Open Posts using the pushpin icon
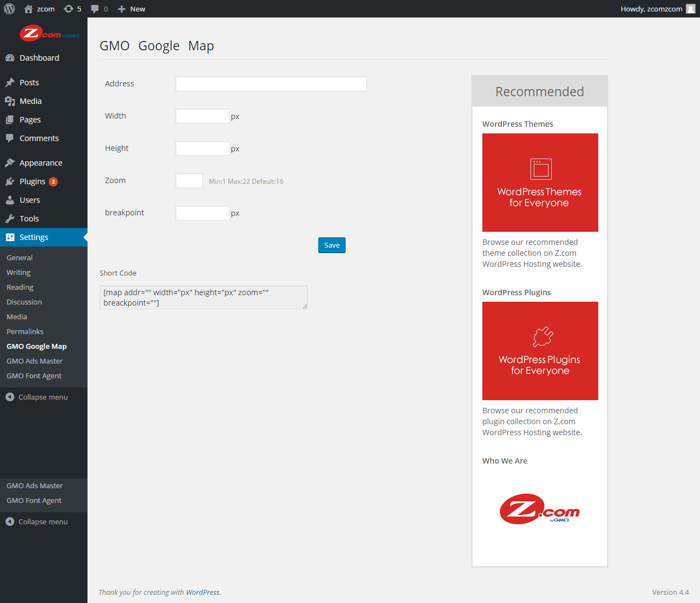The width and height of the screenshot is (700, 603). (x=10, y=83)
